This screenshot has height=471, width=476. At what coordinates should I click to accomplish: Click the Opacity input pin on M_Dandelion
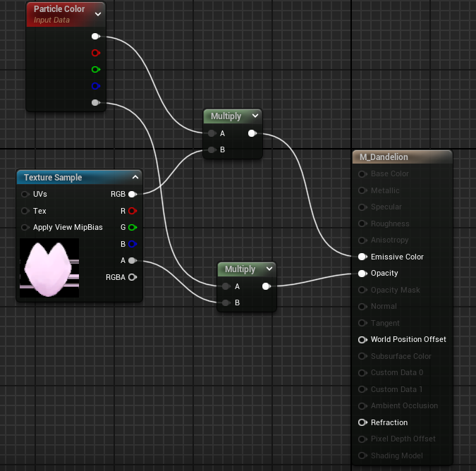362,274
